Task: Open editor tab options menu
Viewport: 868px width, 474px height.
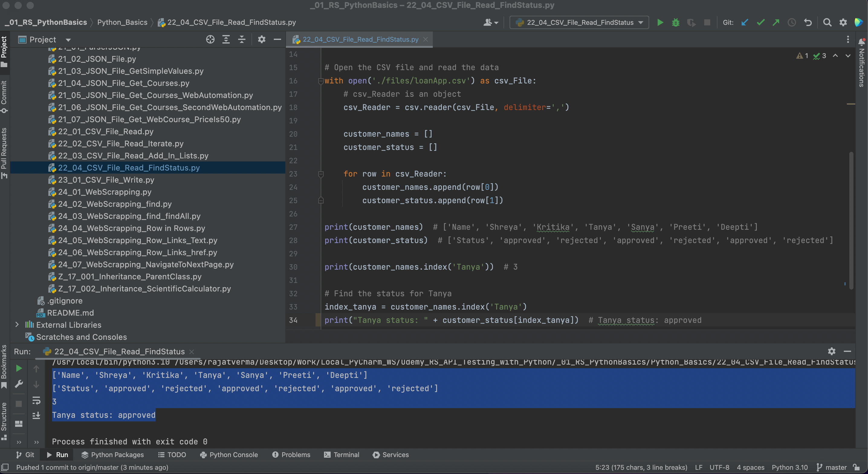Action: pos(848,39)
